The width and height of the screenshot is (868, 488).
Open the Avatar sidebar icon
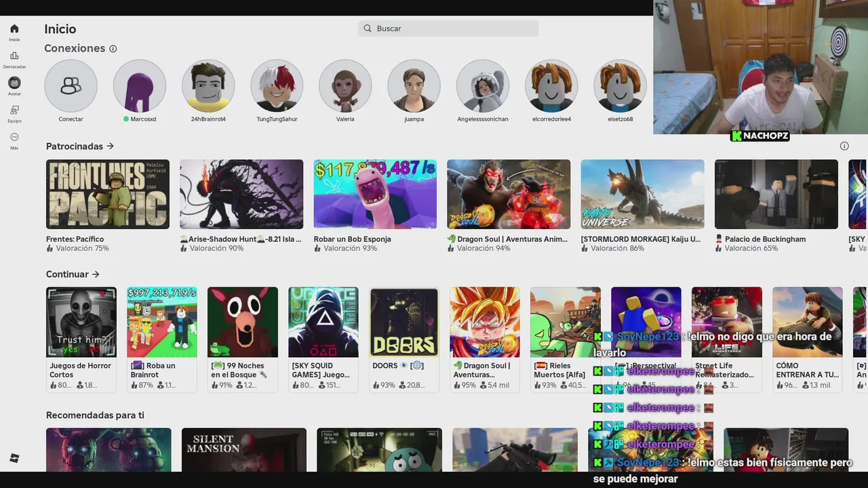[14, 83]
